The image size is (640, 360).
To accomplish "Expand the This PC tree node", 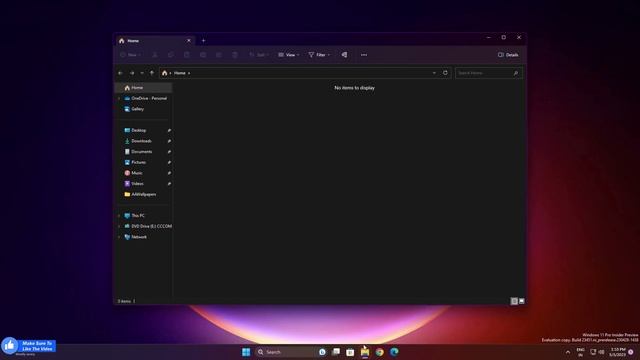I will point(119,216).
